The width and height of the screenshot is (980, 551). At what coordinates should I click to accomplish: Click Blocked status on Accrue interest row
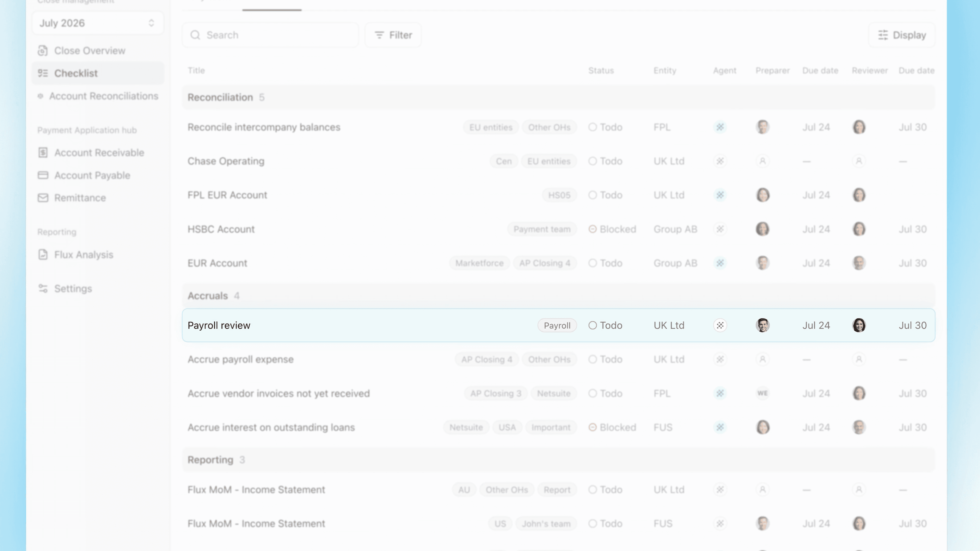click(x=612, y=427)
